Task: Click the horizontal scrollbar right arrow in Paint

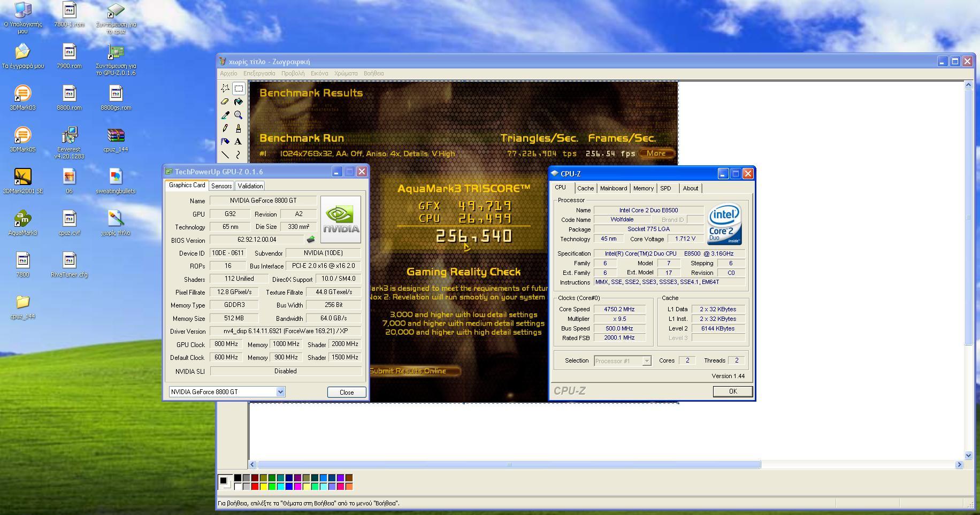Action: (959, 465)
